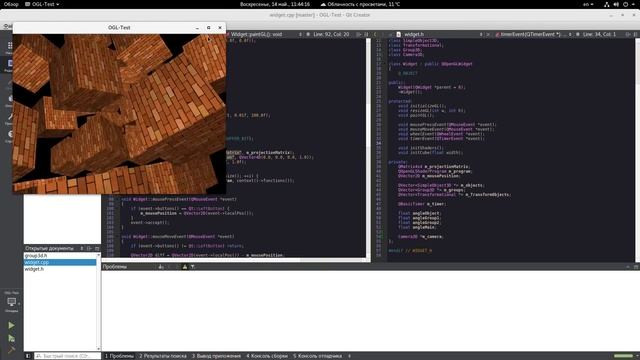Click the left editor horizontal scrollbar
The width and height of the screenshot is (640, 360).
(235, 260)
